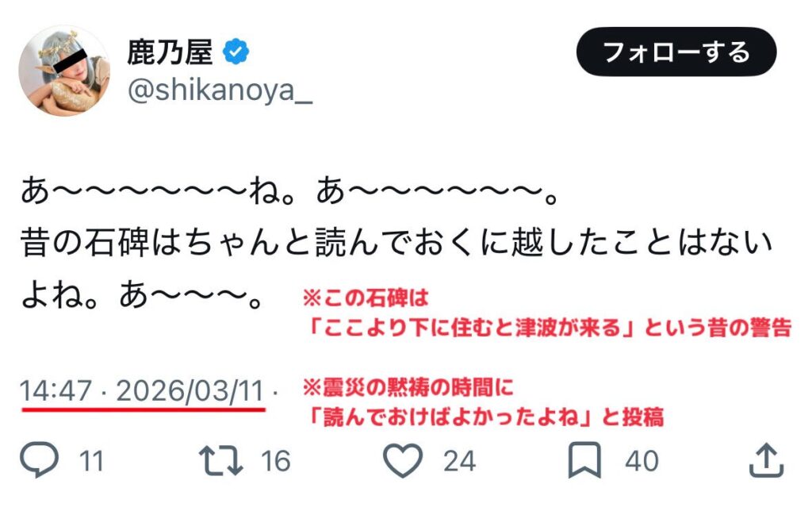Screen dimensions: 812x515
Task: Click the 14:47 post time
Action: (56, 391)
